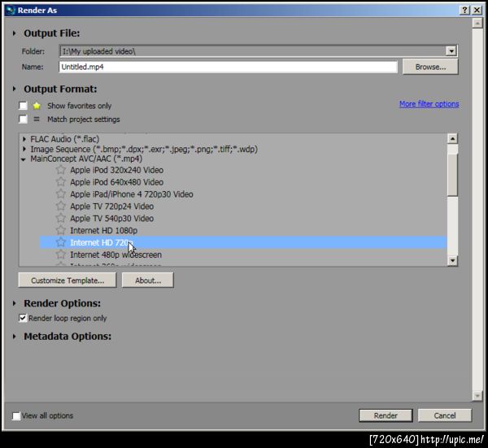Toggle the Metadata Options section arrow

(15, 337)
